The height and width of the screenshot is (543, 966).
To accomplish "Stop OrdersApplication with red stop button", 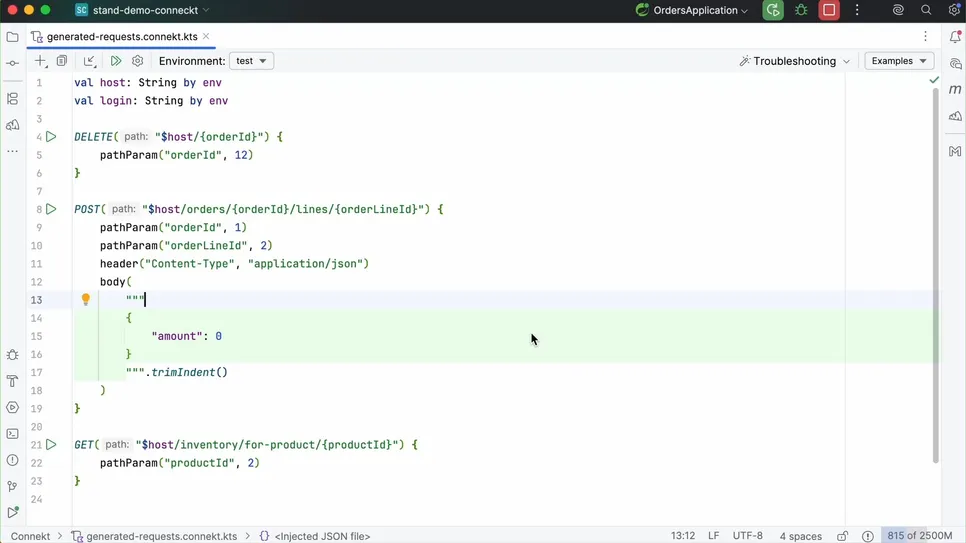I will coord(829,10).
